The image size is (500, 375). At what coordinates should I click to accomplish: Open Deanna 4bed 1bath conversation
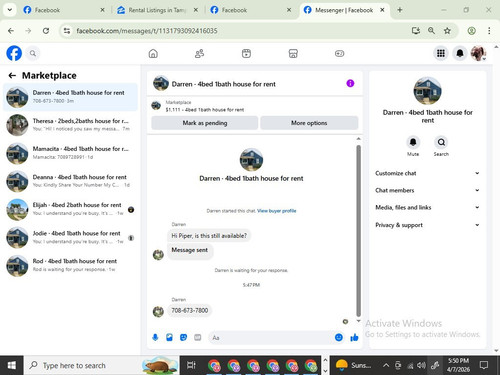click(70, 181)
